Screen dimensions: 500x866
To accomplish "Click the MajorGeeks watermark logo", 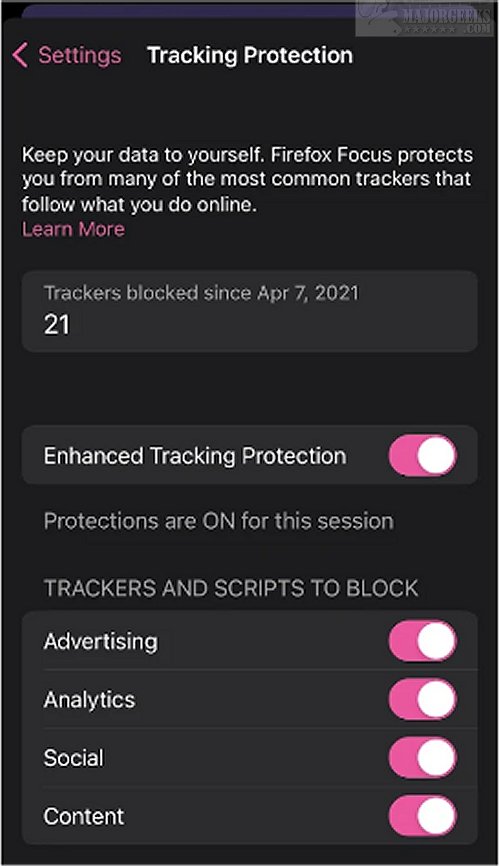I will click(424, 18).
